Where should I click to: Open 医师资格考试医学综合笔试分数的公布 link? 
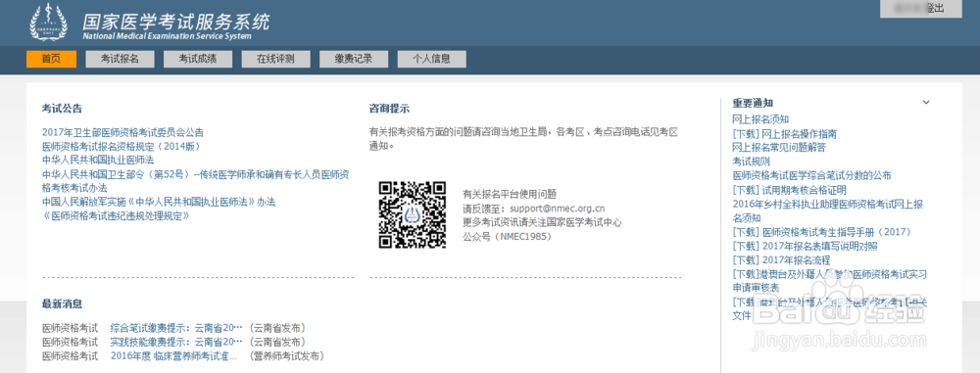pos(811,175)
